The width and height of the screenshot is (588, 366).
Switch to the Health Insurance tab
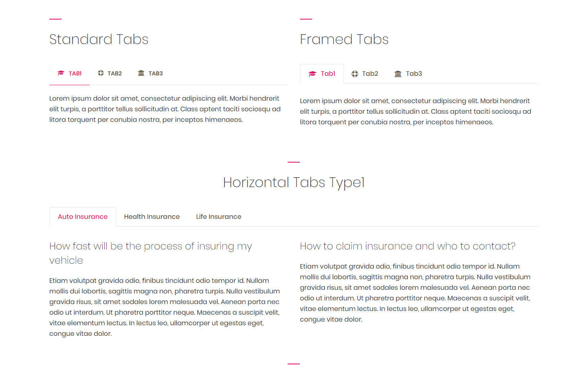152,217
